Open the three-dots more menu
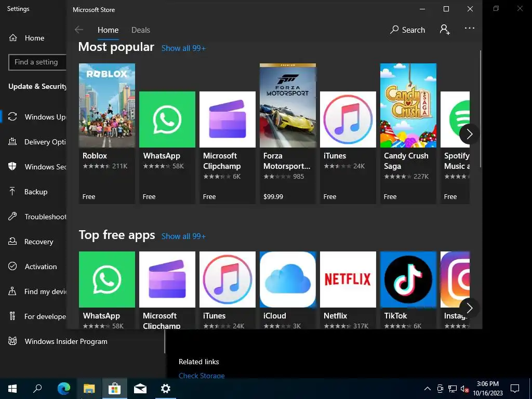Image resolution: width=532 pixels, height=399 pixels. [x=469, y=29]
